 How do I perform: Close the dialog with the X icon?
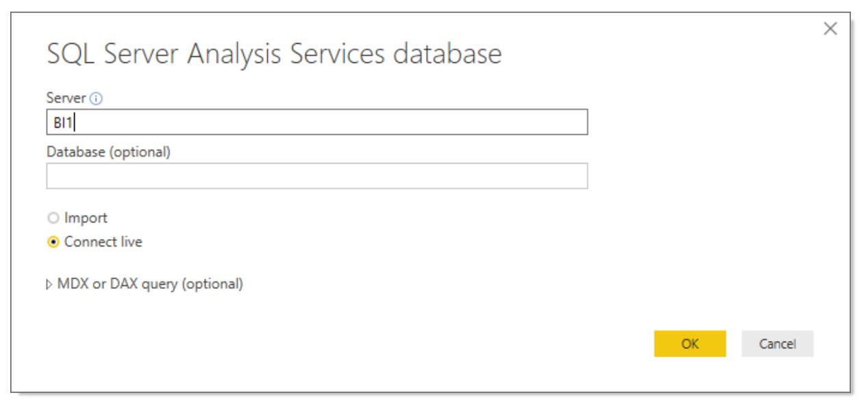830,29
